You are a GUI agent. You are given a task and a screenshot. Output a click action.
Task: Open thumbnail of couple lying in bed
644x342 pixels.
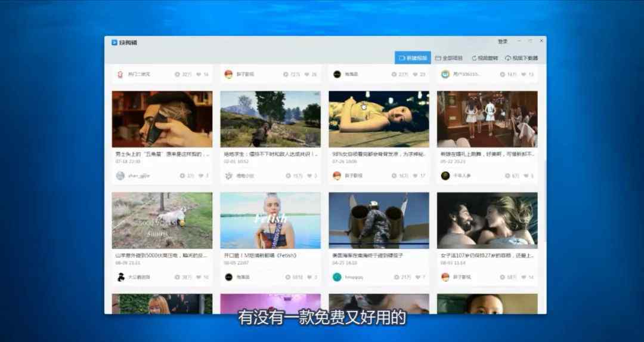487,220
